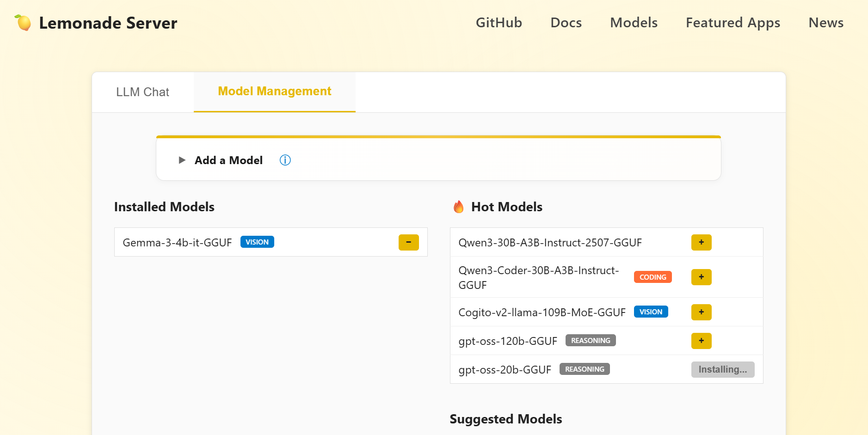Open the News link
The image size is (868, 435).
point(825,23)
